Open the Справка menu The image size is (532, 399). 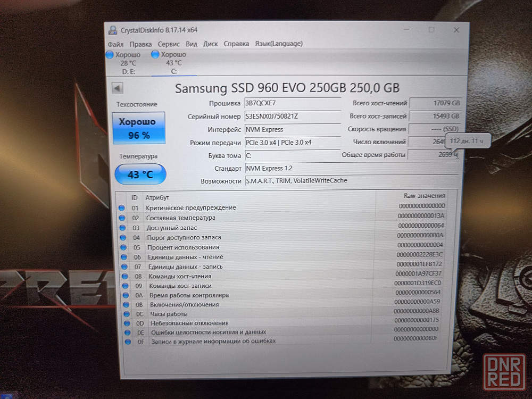coord(236,44)
